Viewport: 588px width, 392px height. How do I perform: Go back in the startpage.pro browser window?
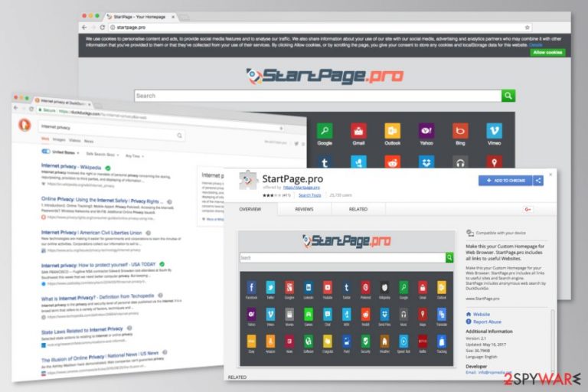84,28
